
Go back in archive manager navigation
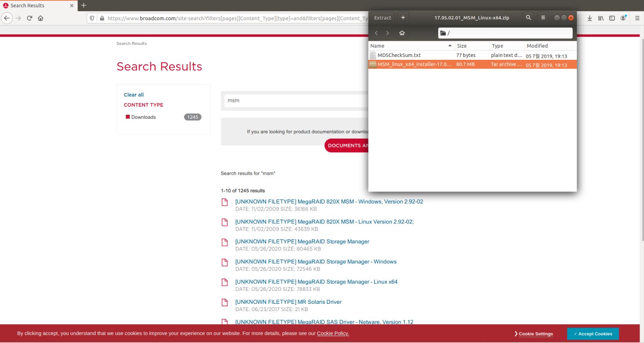coord(376,33)
